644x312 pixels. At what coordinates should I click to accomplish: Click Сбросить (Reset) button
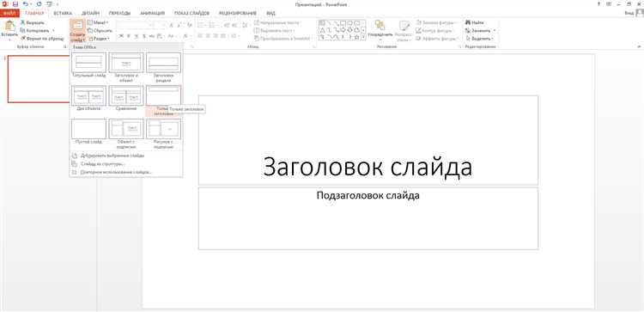pyautogui.click(x=100, y=30)
